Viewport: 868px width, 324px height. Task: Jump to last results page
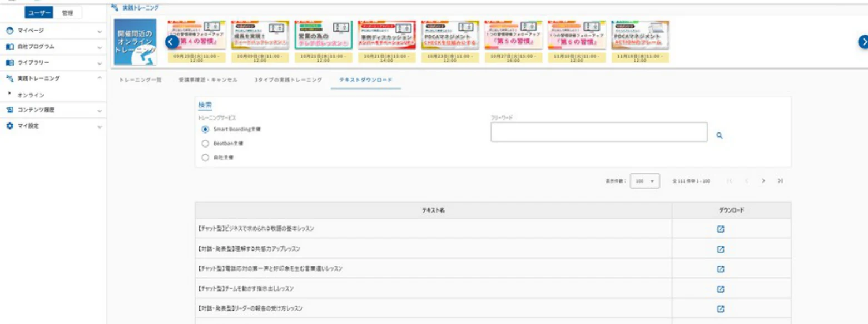coord(781,181)
